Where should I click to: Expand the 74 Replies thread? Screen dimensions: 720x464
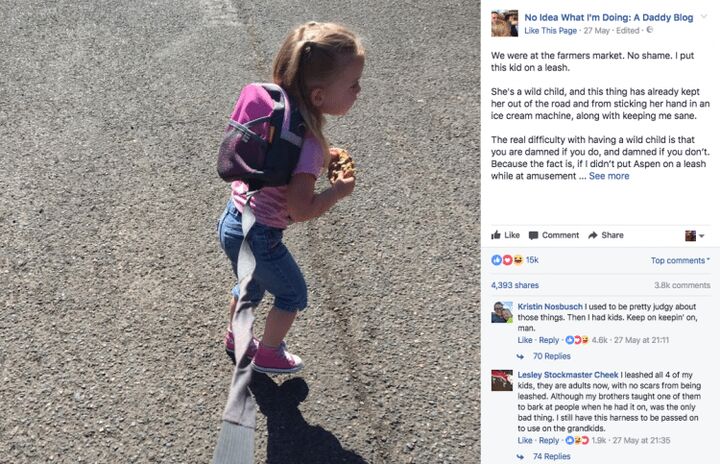(x=551, y=456)
